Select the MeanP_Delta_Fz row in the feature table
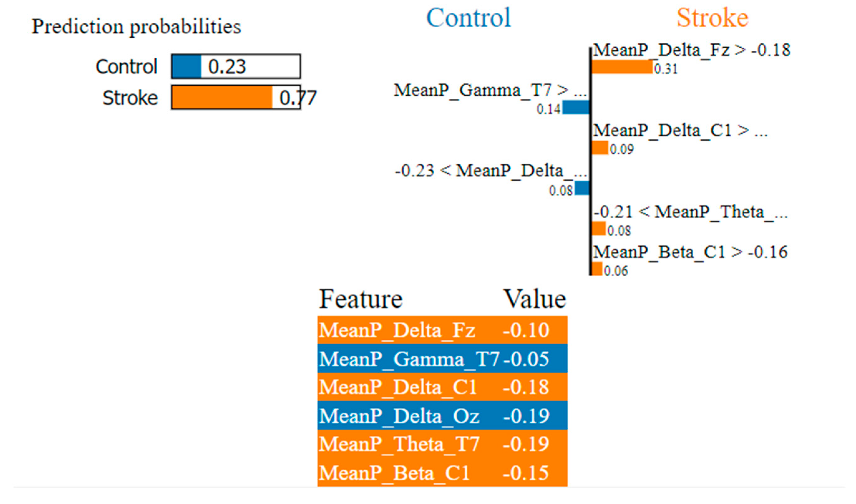 (x=442, y=330)
